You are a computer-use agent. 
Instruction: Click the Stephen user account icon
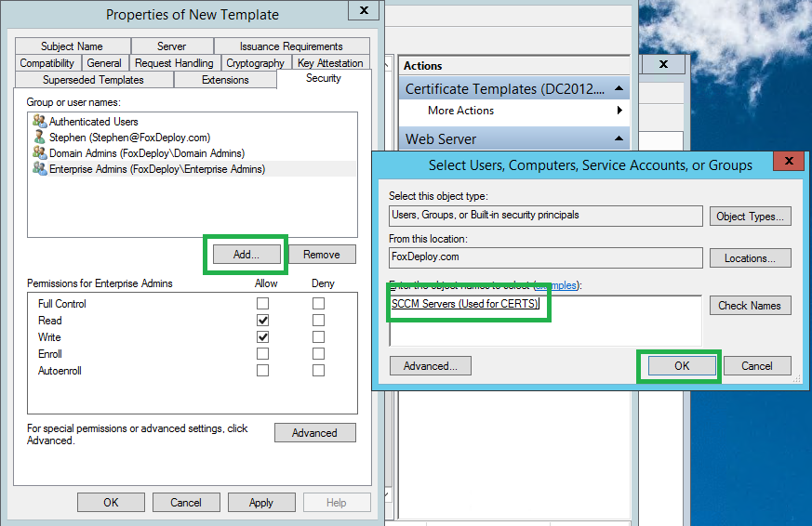point(39,137)
